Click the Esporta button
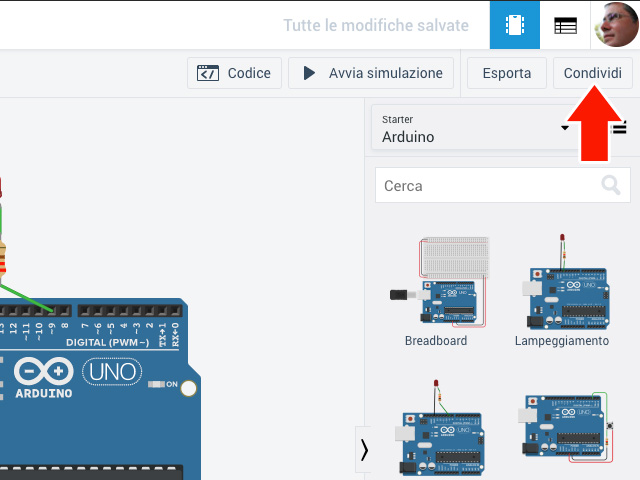The height and width of the screenshot is (480, 640). point(507,73)
